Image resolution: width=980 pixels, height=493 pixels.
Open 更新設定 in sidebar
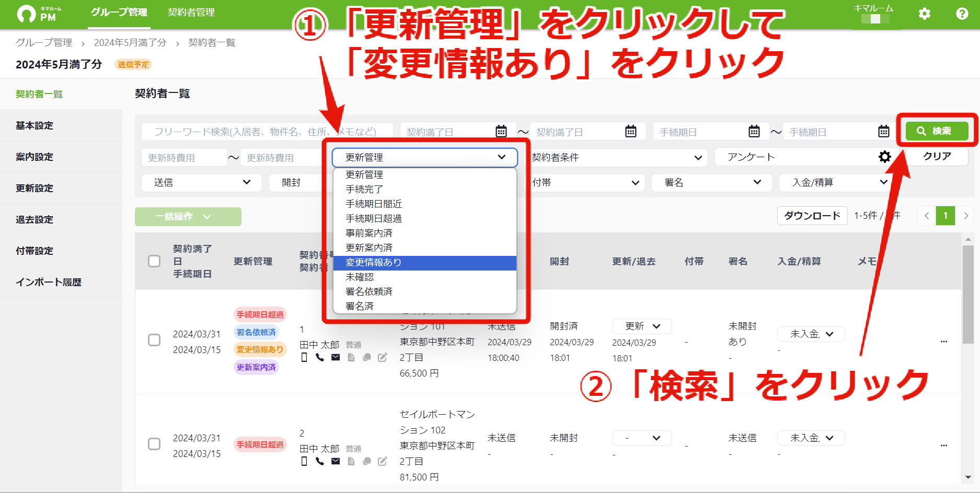(61, 189)
